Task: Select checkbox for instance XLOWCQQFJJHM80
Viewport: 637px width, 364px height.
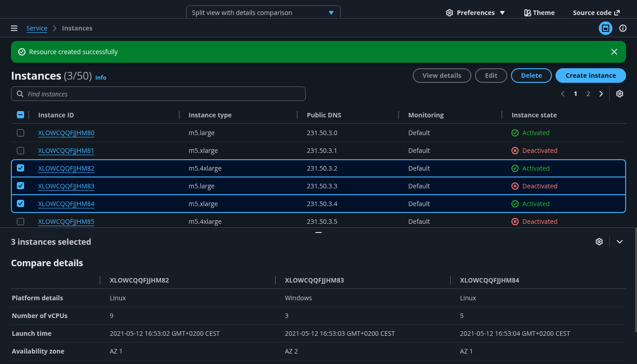Action: (x=20, y=133)
